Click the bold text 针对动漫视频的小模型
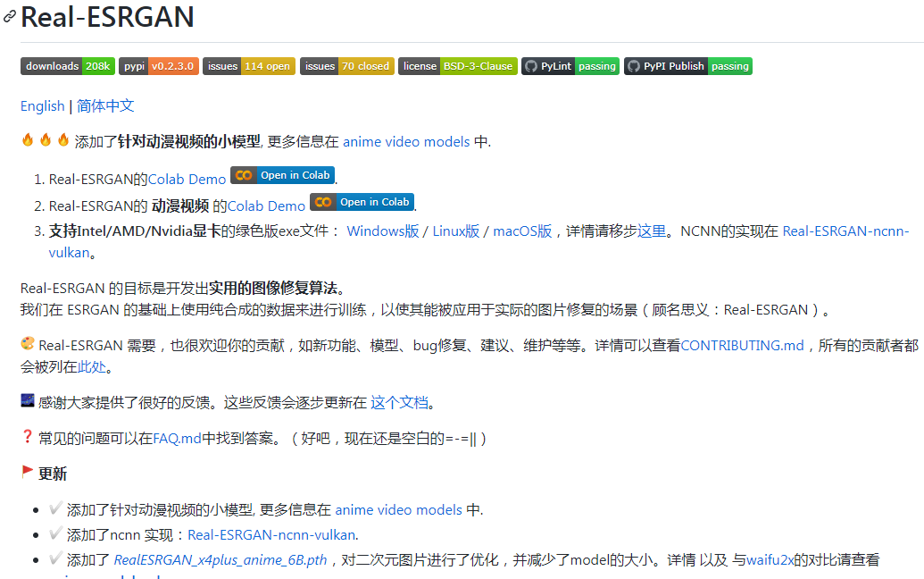The height and width of the screenshot is (579, 924). [x=189, y=142]
